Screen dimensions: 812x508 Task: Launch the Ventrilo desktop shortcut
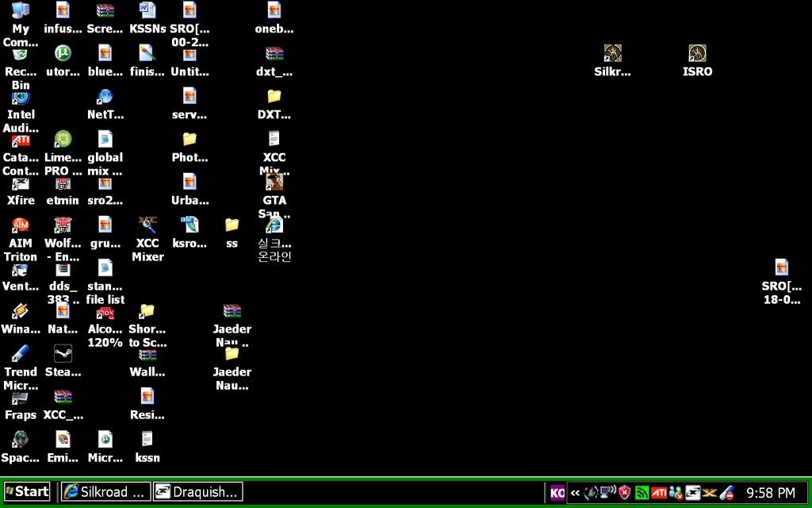click(21, 270)
